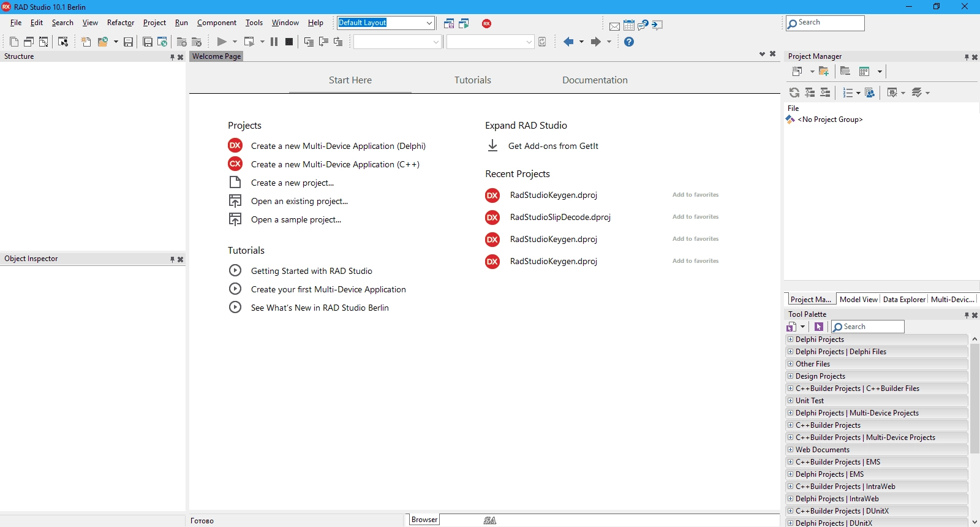
Task: Open the Forward history dropdown arrow
Action: pos(609,42)
